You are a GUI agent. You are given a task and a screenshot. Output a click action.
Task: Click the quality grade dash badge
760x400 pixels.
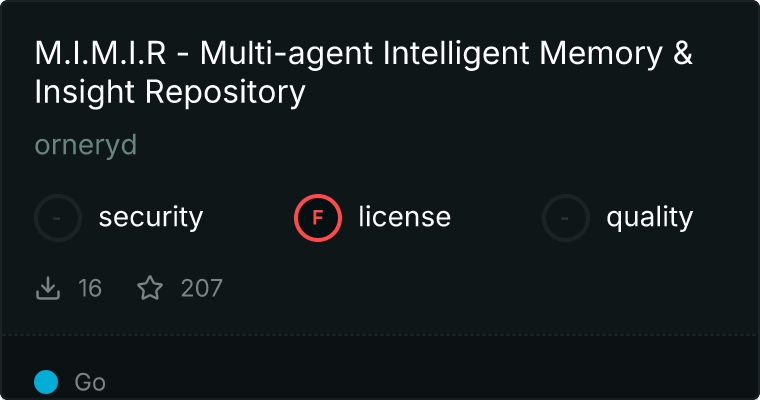[x=566, y=217]
